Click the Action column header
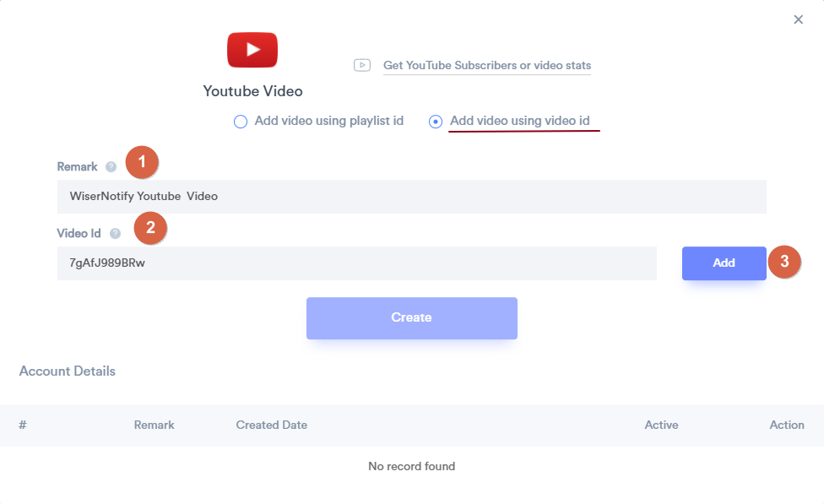Viewport: 824px width, 504px height. (x=786, y=425)
